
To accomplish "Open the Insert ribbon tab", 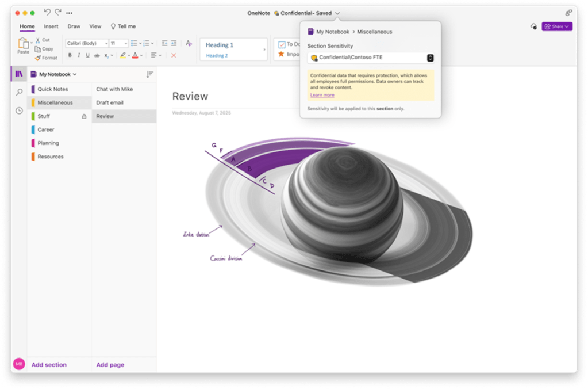I will 51,26.
